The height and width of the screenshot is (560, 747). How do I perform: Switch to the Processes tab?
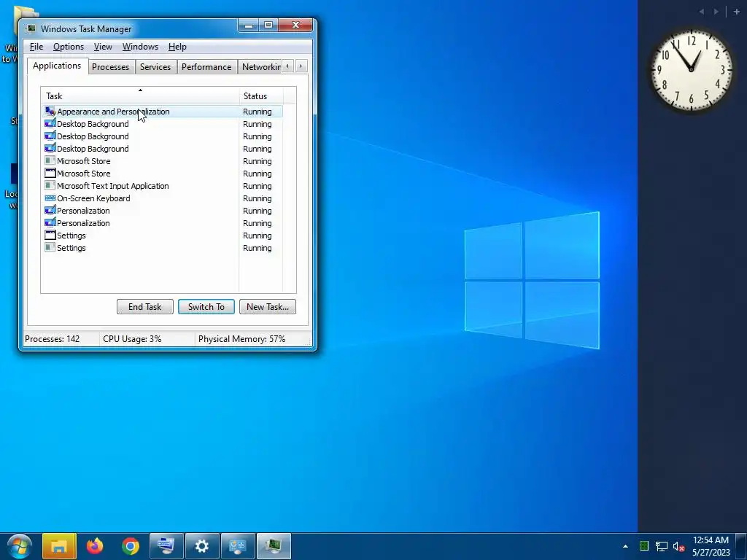111,66
